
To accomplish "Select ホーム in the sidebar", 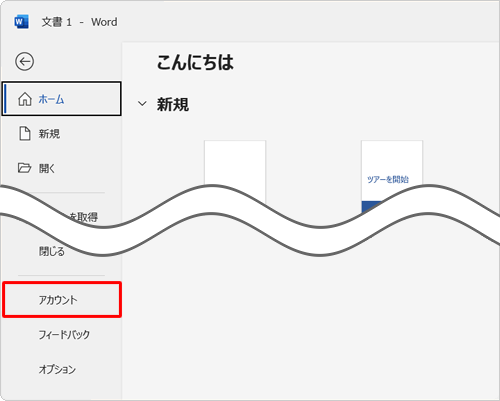I will (62, 99).
